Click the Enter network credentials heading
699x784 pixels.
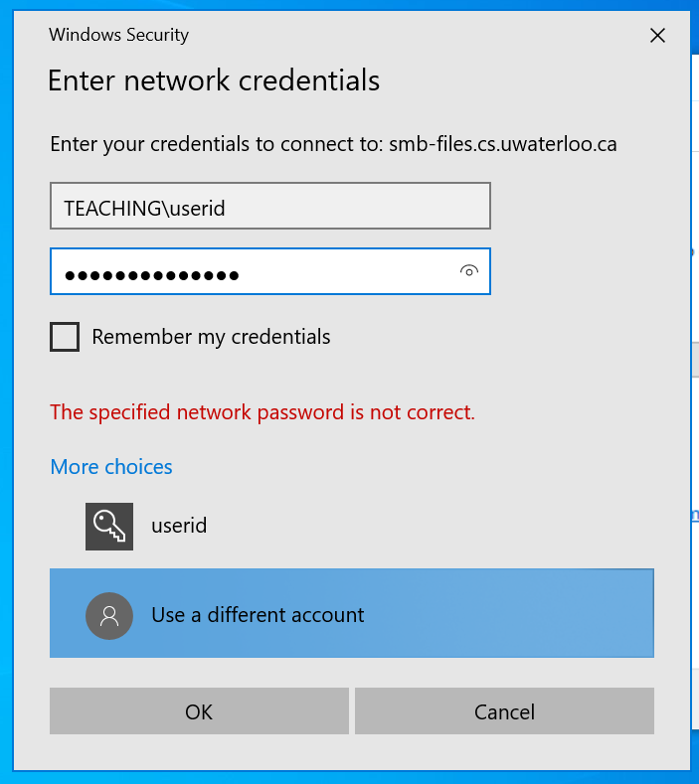tap(214, 80)
